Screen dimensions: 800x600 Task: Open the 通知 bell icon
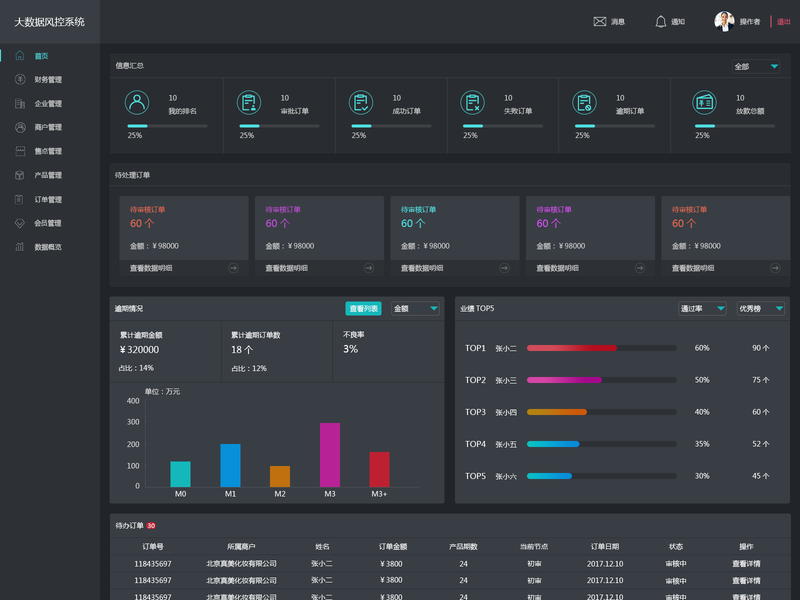tap(661, 21)
